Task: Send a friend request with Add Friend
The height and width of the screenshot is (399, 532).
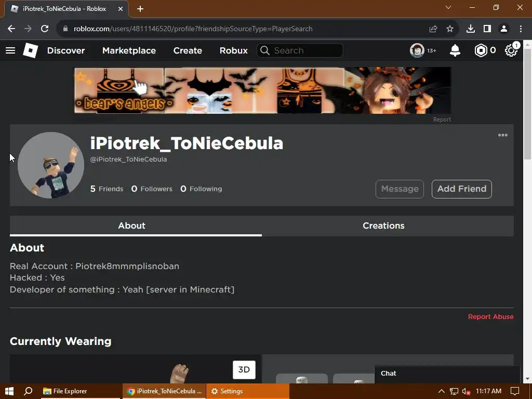Action: point(462,189)
